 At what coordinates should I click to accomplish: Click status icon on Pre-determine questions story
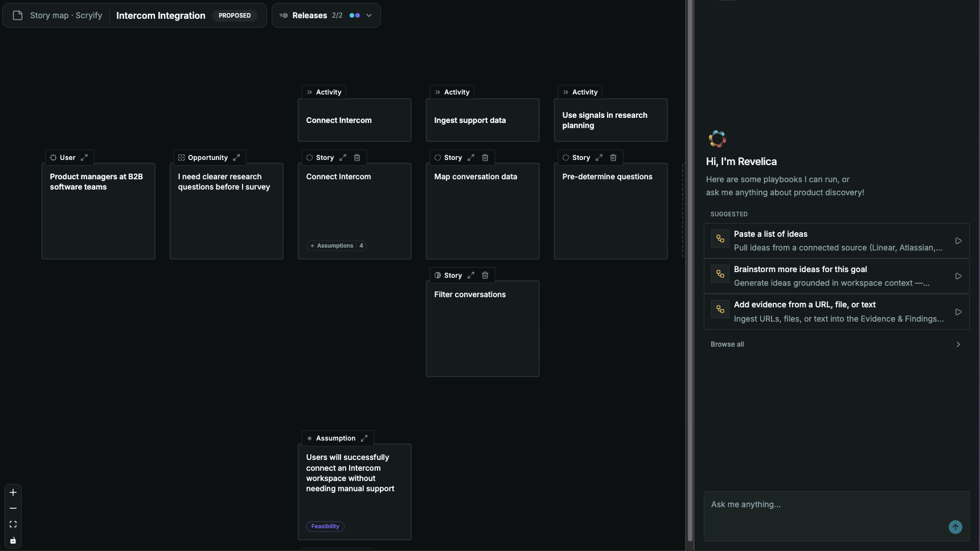(x=566, y=158)
